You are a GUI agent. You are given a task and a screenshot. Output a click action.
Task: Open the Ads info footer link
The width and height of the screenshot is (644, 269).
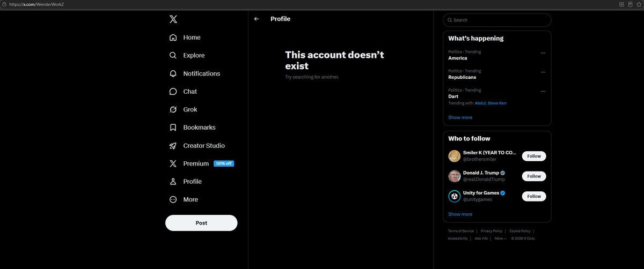point(481,238)
